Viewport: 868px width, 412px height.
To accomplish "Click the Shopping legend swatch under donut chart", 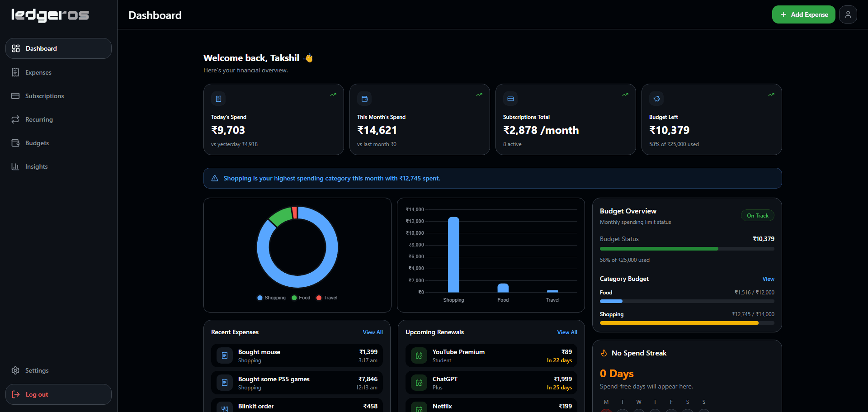I will [x=260, y=298].
